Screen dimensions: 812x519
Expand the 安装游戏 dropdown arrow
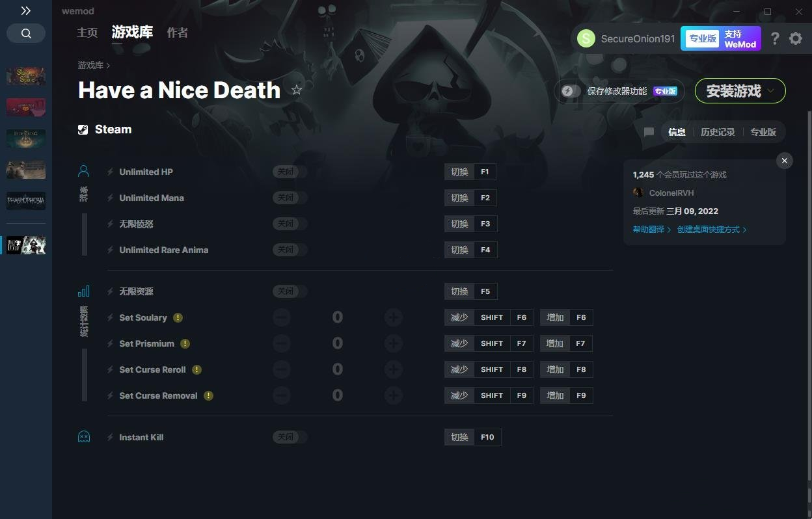(x=771, y=91)
